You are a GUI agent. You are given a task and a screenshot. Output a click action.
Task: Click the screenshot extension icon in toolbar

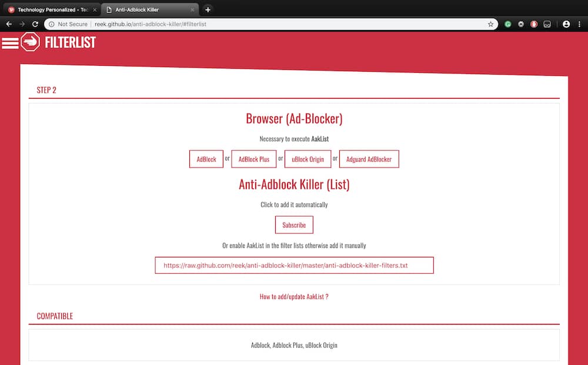(547, 24)
